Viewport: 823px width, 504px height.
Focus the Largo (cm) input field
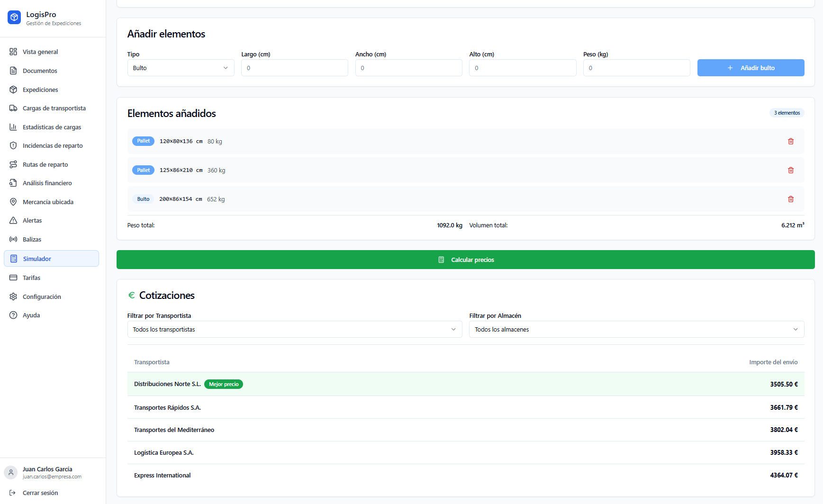294,68
